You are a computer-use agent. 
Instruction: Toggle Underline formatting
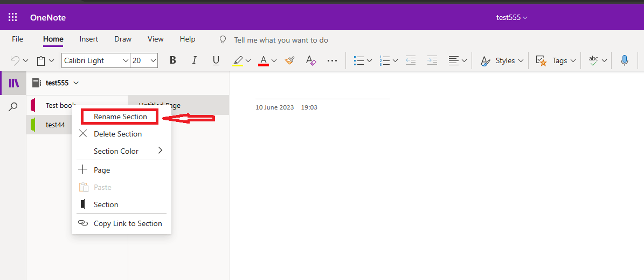pyautogui.click(x=216, y=60)
